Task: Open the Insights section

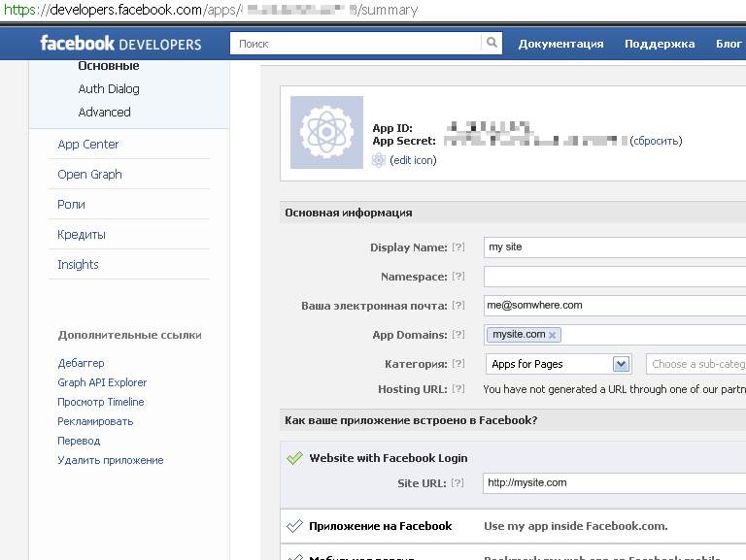Action: [78, 264]
